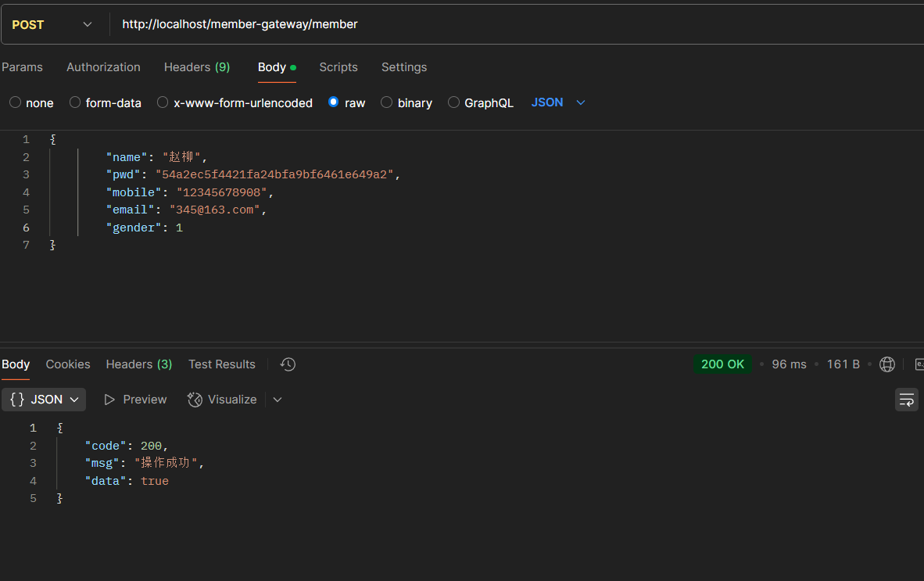Open the response Cookies tab
The image size is (924, 581).
coord(68,364)
